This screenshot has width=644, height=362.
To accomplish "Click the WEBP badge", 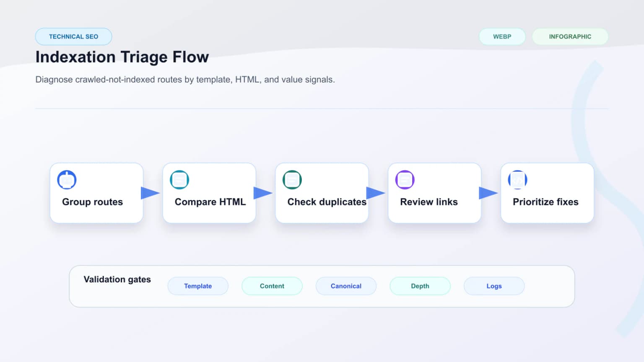I will point(502,36).
